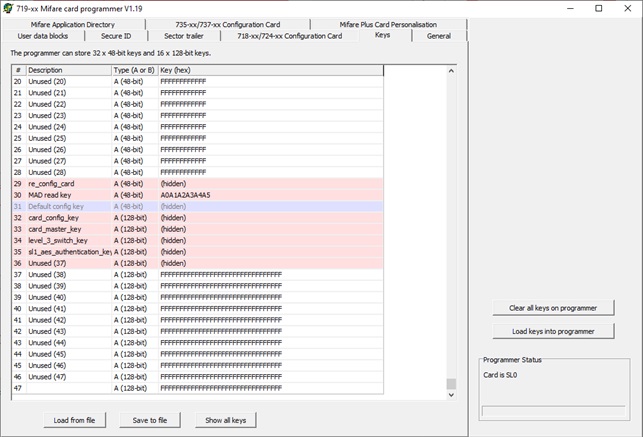The width and height of the screenshot is (643, 437).
Task: Click Load keys into programmer
Action: [553, 331]
